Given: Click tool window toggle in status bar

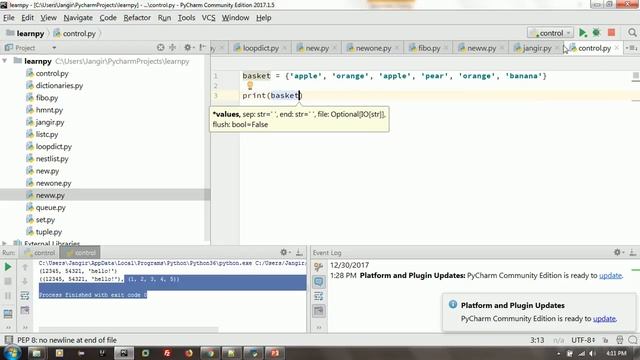Looking at the screenshot, I should 8,340.
